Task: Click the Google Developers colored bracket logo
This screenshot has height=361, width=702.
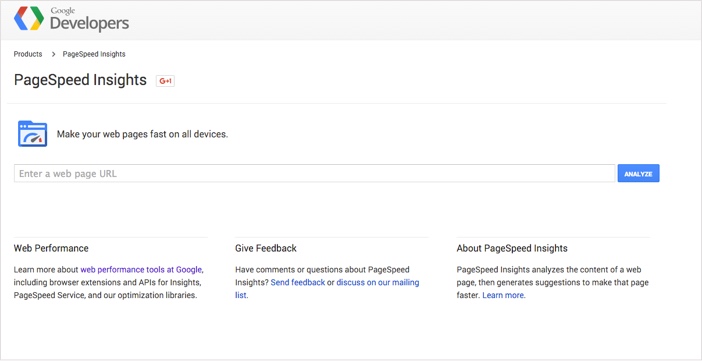Action: point(29,18)
